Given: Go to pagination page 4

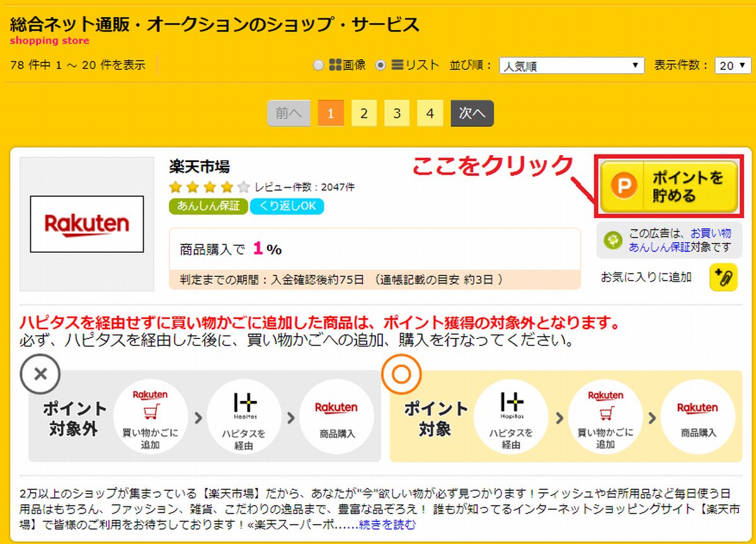Looking at the screenshot, I should pos(430,113).
